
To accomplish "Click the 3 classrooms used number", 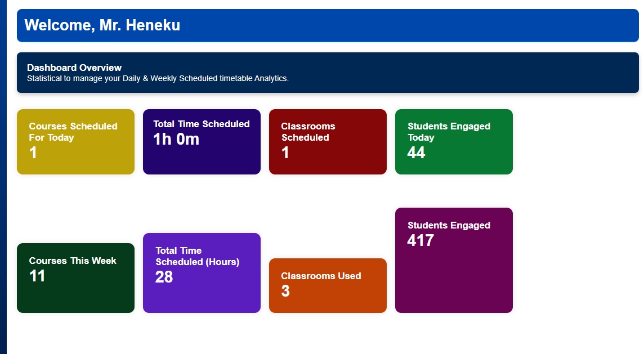I will point(285,291).
